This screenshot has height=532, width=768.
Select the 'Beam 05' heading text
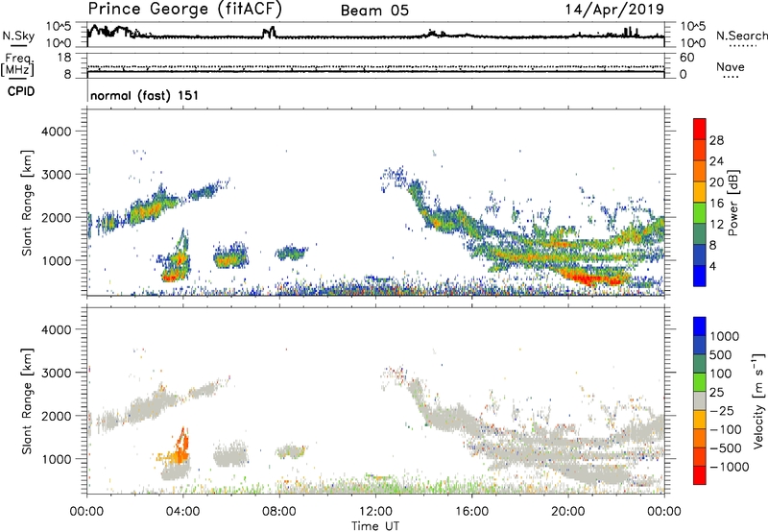coord(374,11)
